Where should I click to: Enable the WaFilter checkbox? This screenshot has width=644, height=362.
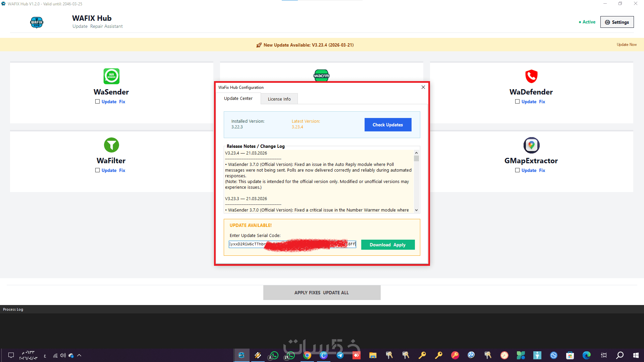pyautogui.click(x=97, y=170)
